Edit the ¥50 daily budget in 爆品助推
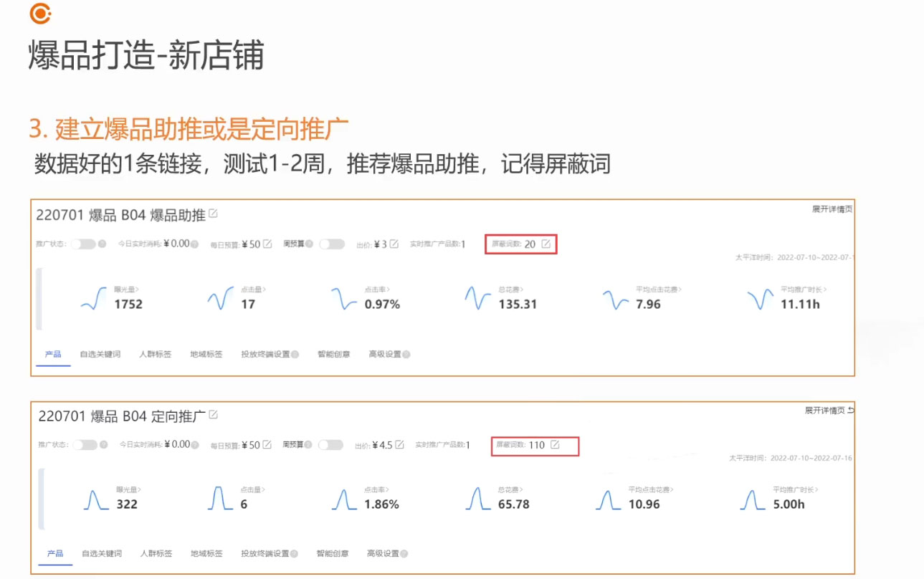The image size is (924, 579). pos(267,244)
